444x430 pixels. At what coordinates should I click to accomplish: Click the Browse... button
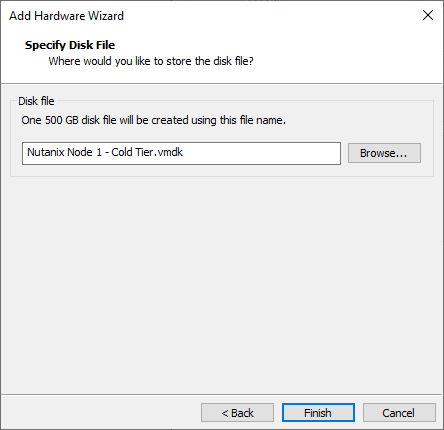(384, 153)
